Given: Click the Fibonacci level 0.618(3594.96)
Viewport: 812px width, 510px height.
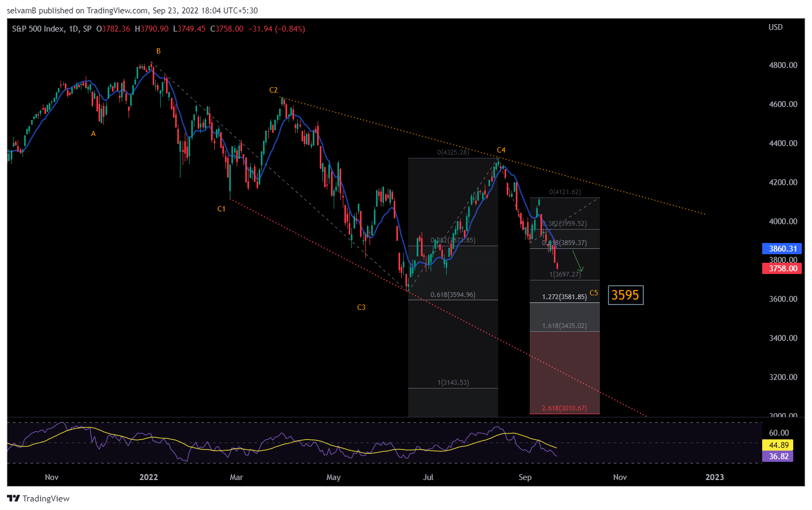Looking at the screenshot, I should (453, 295).
